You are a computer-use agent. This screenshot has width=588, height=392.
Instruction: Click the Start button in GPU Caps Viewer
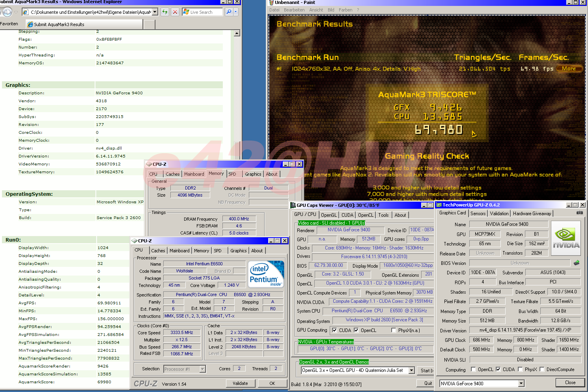426,371
